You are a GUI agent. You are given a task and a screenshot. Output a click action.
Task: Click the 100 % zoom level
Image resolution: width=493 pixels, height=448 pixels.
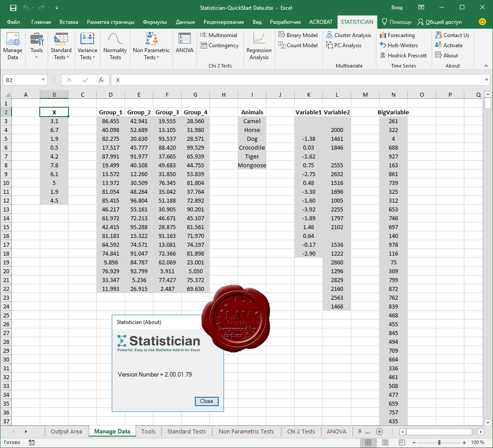pos(477,442)
